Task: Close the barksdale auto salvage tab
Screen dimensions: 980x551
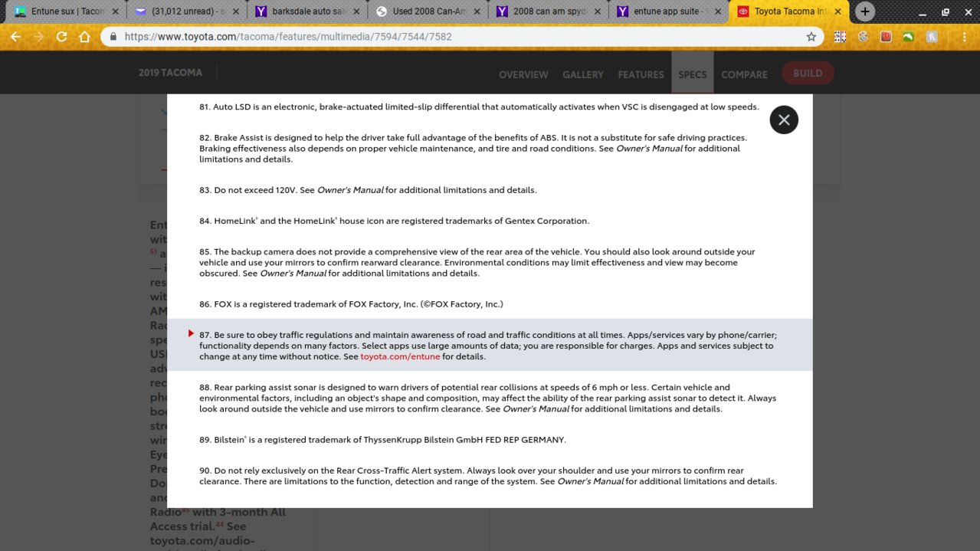Action: pos(355,11)
